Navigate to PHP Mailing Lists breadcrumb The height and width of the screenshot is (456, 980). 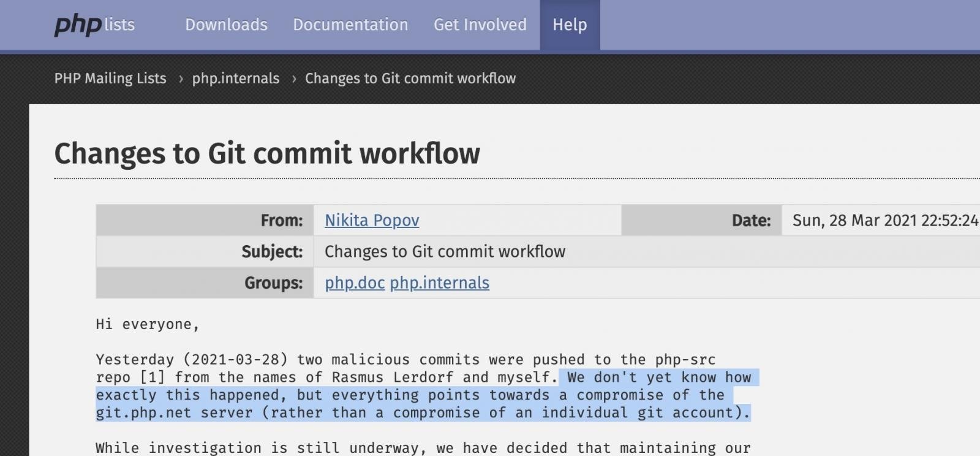(x=110, y=78)
